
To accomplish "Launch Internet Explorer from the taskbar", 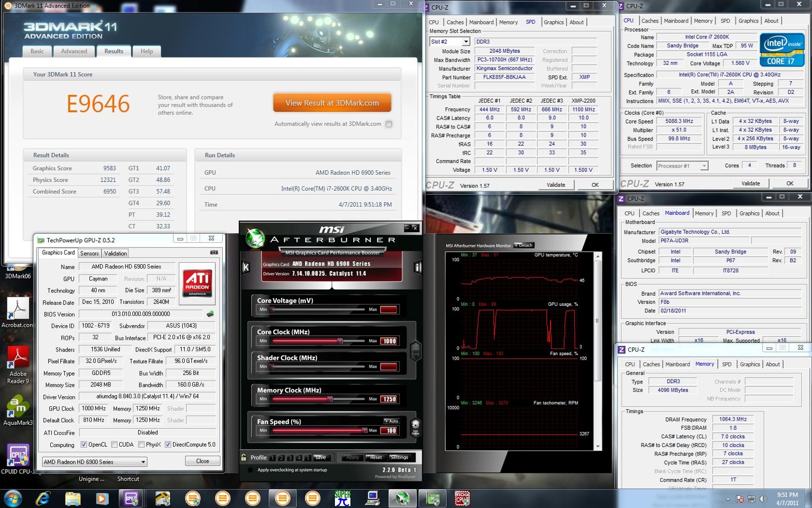I will pyautogui.click(x=43, y=498).
